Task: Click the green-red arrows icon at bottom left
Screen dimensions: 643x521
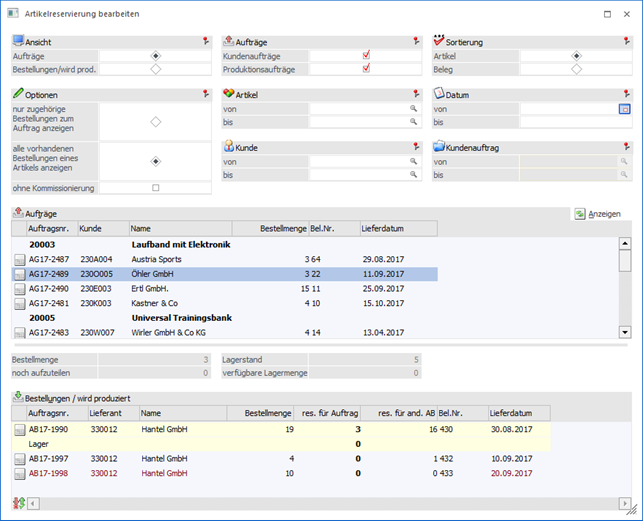Action: pos(19,501)
